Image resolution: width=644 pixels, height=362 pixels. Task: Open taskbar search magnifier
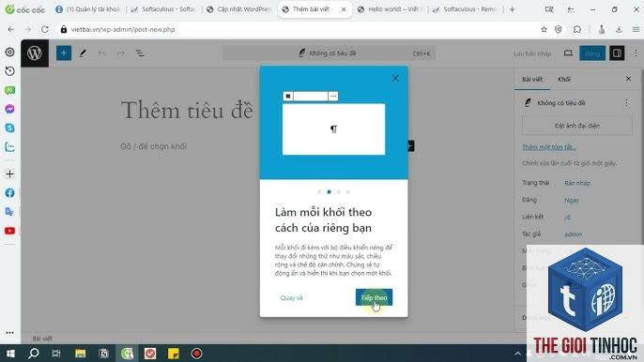pyautogui.click(x=33, y=354)
